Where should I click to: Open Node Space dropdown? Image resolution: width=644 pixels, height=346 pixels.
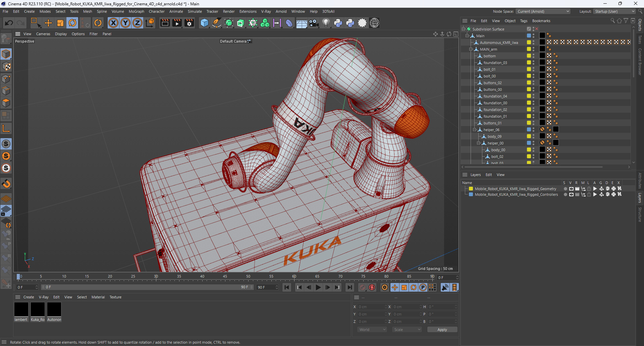(543, 11)
